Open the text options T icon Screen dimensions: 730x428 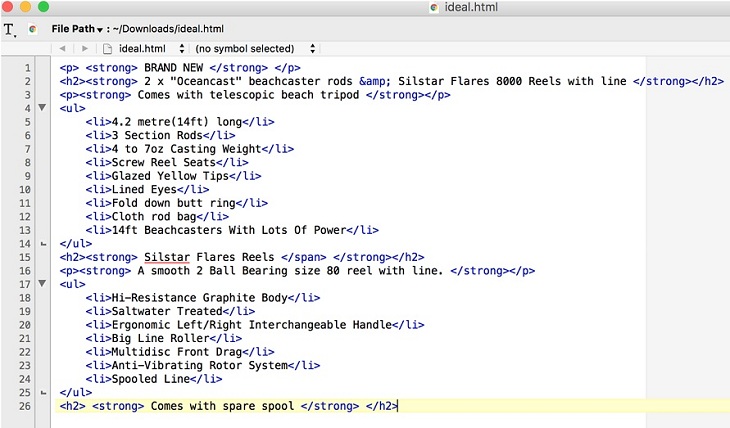[10, 30]
